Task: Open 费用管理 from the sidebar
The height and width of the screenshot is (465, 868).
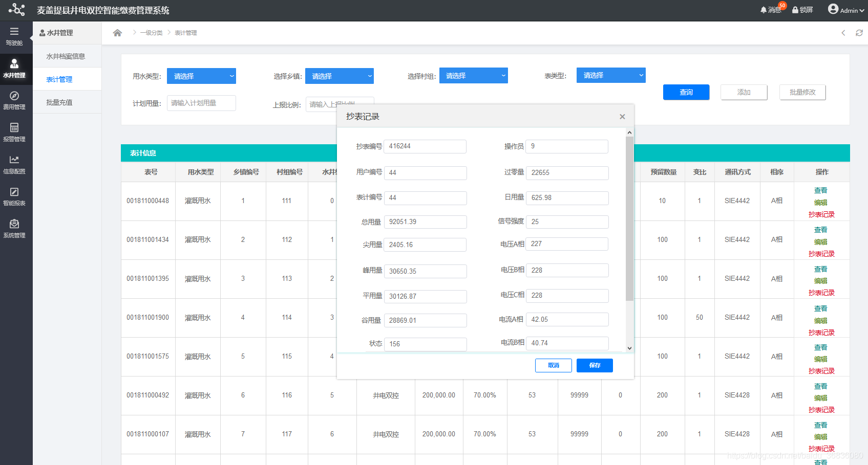Action: 14,101
